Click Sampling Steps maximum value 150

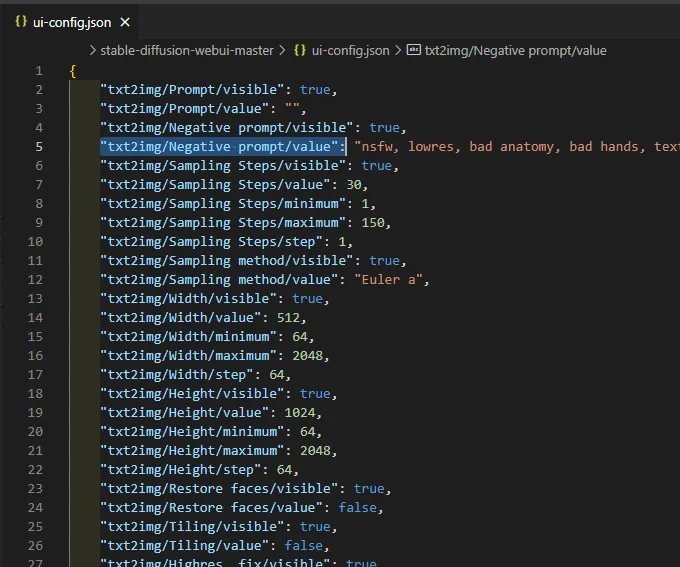click(x=373, y=223)
